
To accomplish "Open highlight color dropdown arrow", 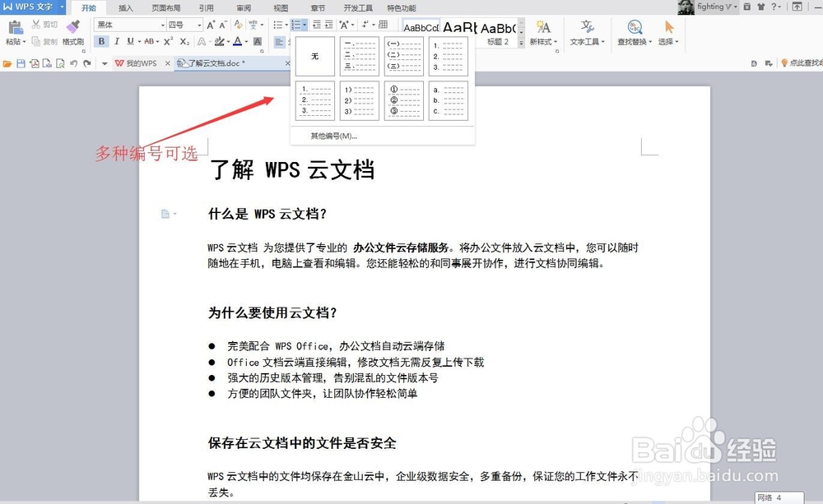I will (x=228, y=42).
